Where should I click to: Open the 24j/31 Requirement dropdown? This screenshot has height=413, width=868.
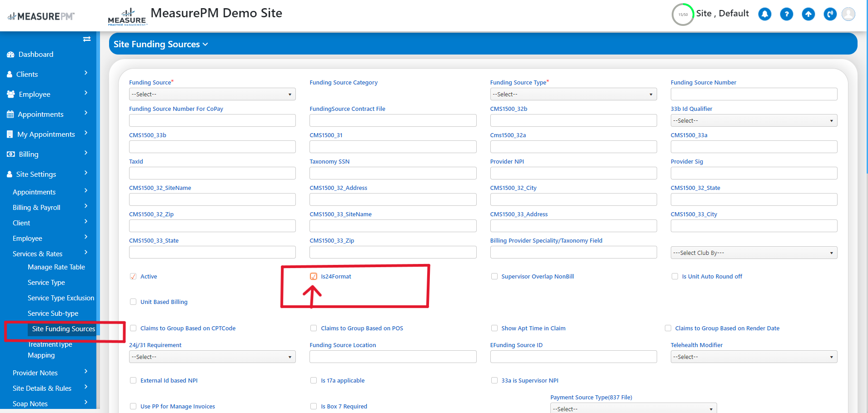[212, 357]
